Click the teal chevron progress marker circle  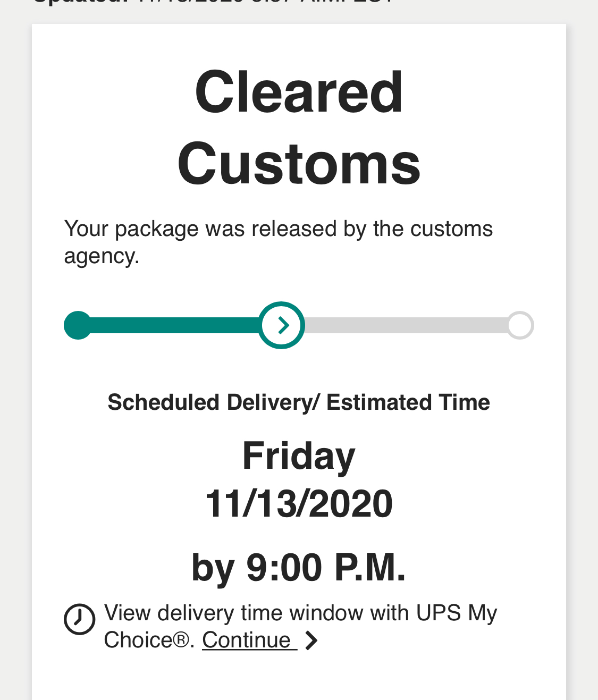click(x=282, y=325)
